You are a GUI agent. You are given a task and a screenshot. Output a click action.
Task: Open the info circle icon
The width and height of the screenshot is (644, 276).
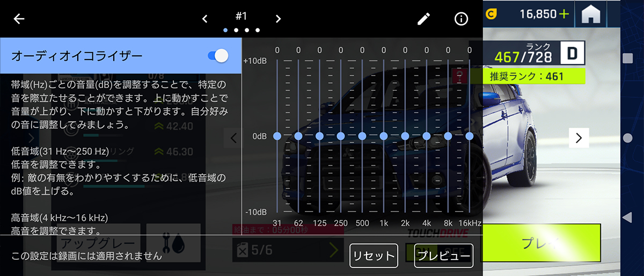460,19
